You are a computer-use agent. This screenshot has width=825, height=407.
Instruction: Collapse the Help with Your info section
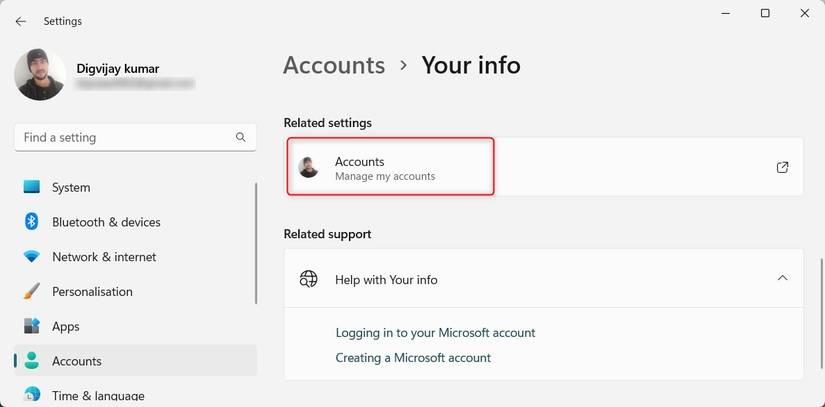(x=782, y=278)
